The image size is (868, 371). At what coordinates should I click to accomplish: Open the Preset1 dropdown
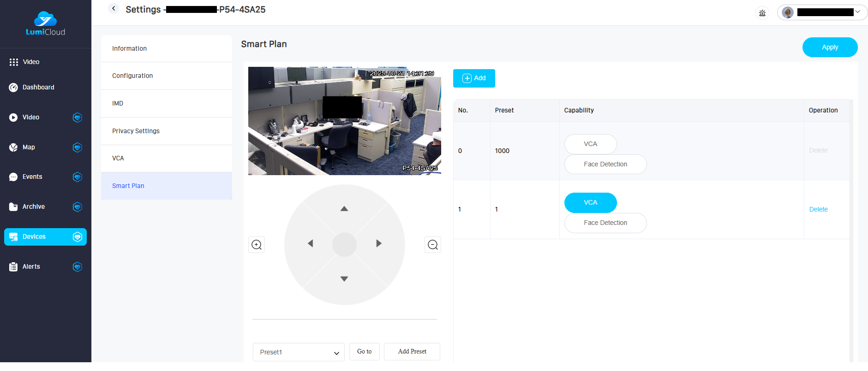pos(298,352)
